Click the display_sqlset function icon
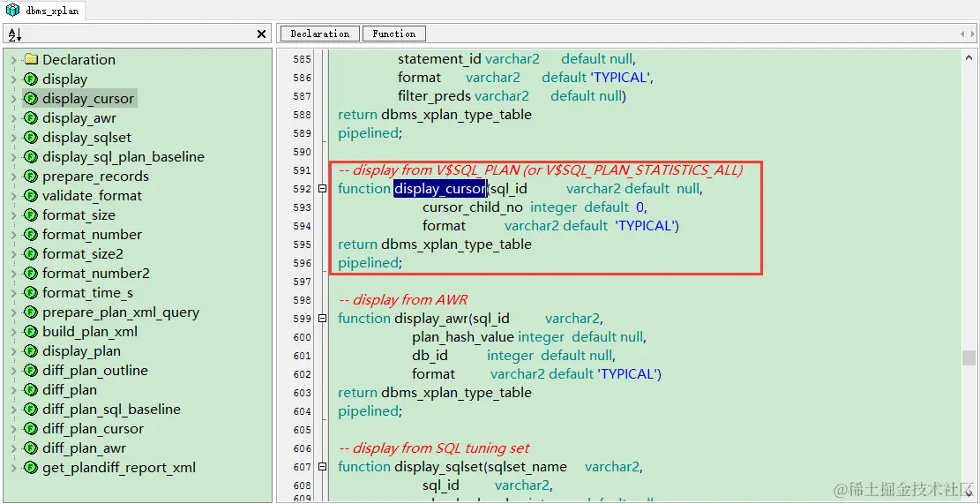The height and width of the screenshot is (504, 980). click(31, 138)
